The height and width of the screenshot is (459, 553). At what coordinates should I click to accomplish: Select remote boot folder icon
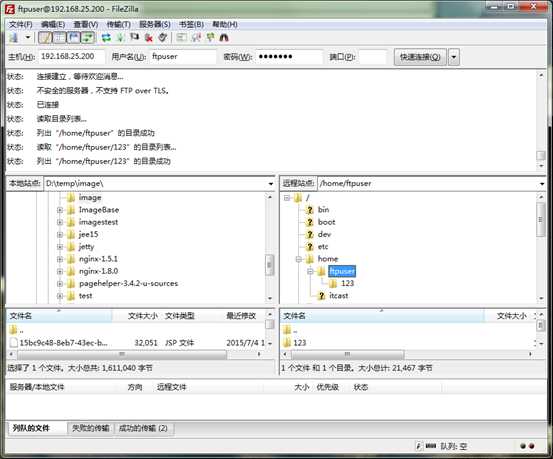pos(309,222)
